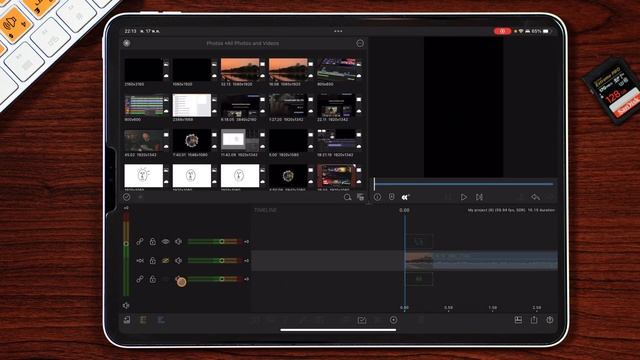Tap the red screen recording indicator in status bar
Viewport: 640px width, 360px height.
pos(502,31)
